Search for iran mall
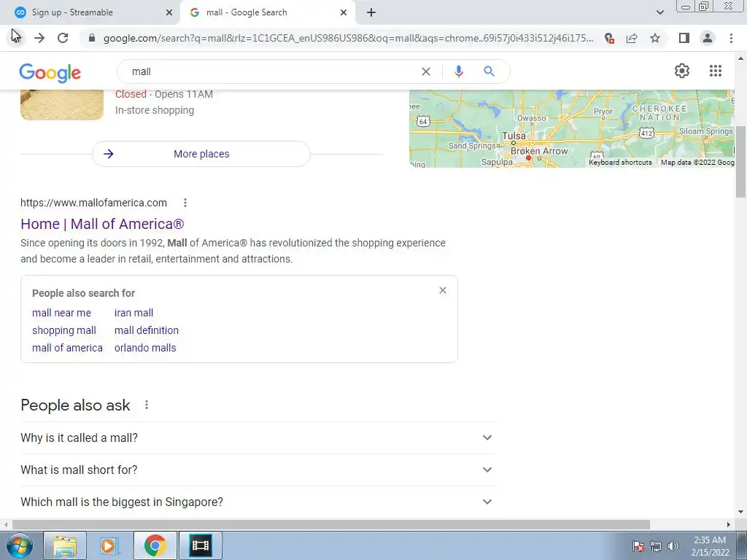Viewport: 747px width, 560px height. pyautogui.click(x=134, y=313)
